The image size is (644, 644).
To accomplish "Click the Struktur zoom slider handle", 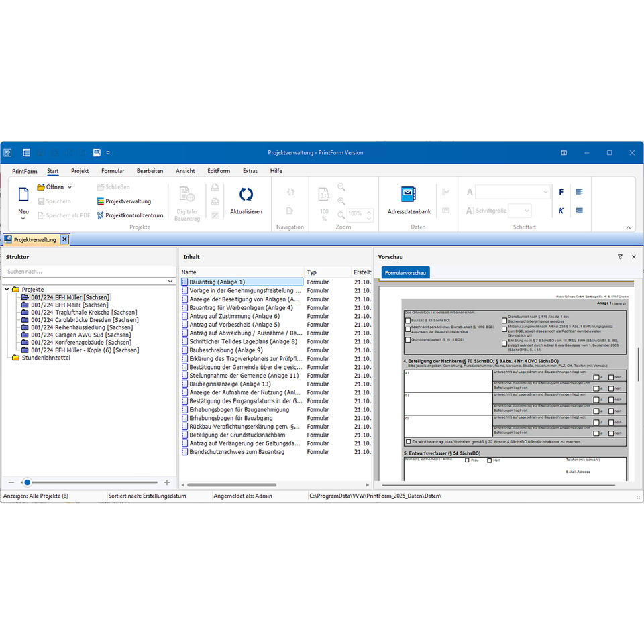I will click(27, 482).
